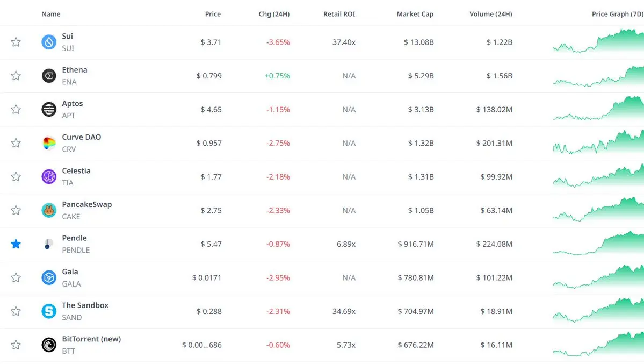Sort by Retail ROI header
This screenshot has height=364, width=644.
339,14
